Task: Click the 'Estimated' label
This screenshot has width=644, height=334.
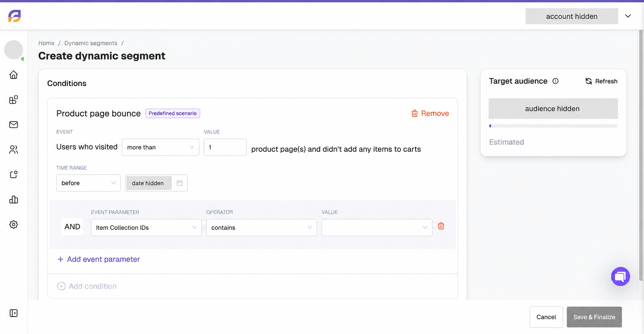Action: point(506,142)
